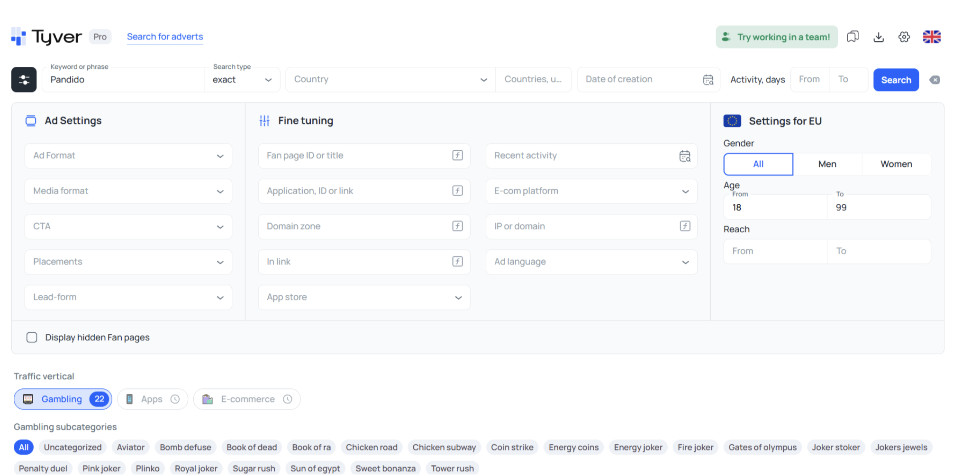This screenshot has height=475, width=980.
Task: Focus Reach From field
Action: point(775,251)
